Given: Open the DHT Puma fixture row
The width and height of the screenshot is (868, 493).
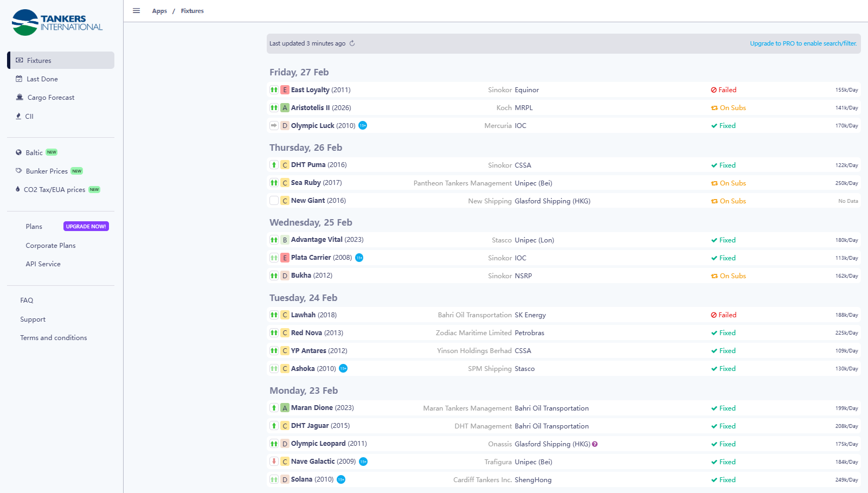Looking at the screenshot, I should click(x=308, y=165).
